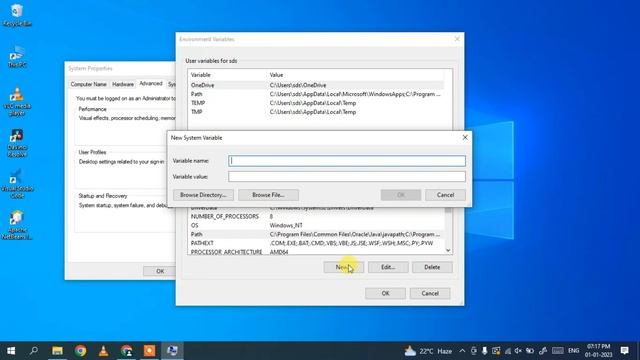Open VLC from the taskbar
The image size is (640, 360).
coord(103,351)
